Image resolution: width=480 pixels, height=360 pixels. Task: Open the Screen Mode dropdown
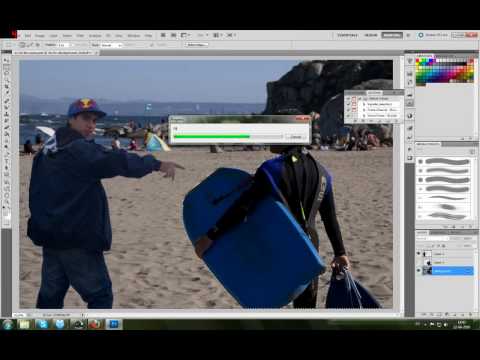231,35
